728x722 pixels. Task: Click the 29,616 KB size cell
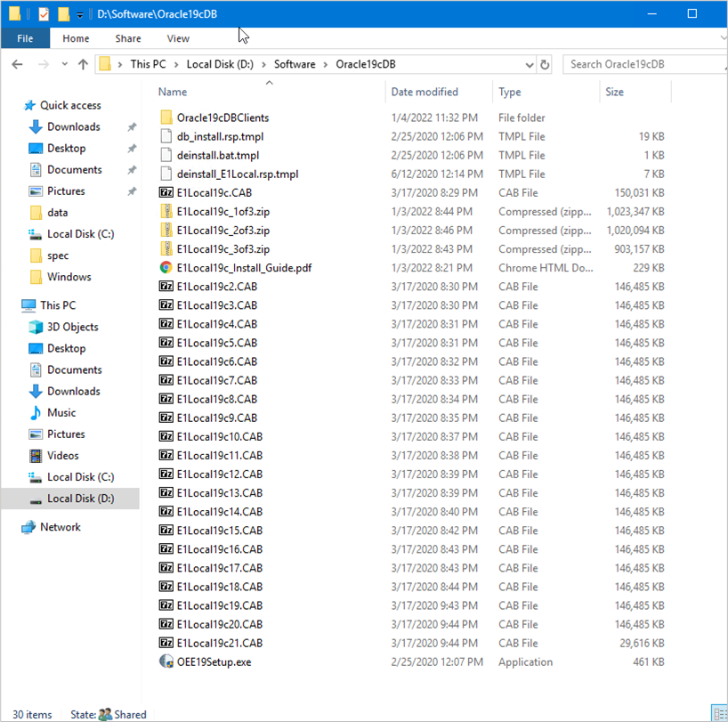642,643
